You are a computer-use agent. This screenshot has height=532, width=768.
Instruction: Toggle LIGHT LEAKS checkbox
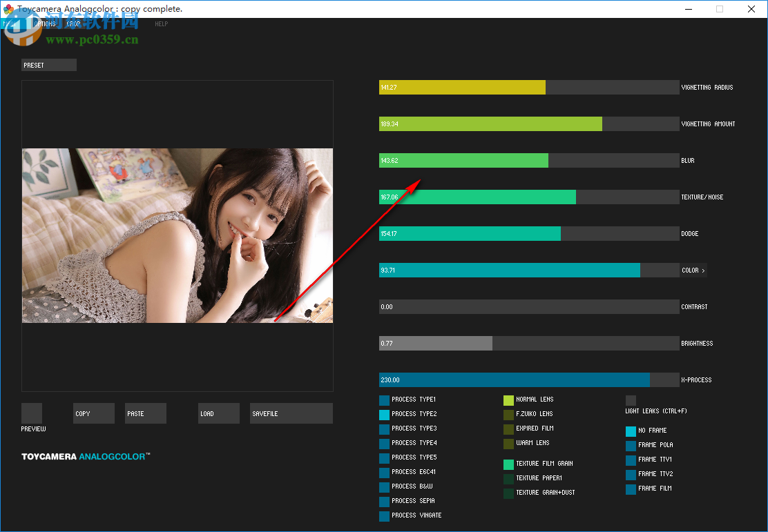coord(631,400)
